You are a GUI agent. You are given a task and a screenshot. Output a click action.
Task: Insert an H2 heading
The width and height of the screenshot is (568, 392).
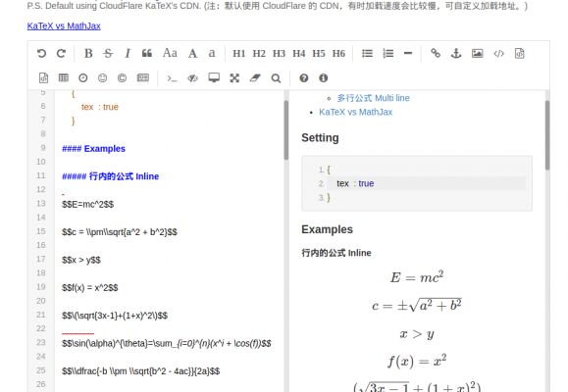click(x=259, y=54)
